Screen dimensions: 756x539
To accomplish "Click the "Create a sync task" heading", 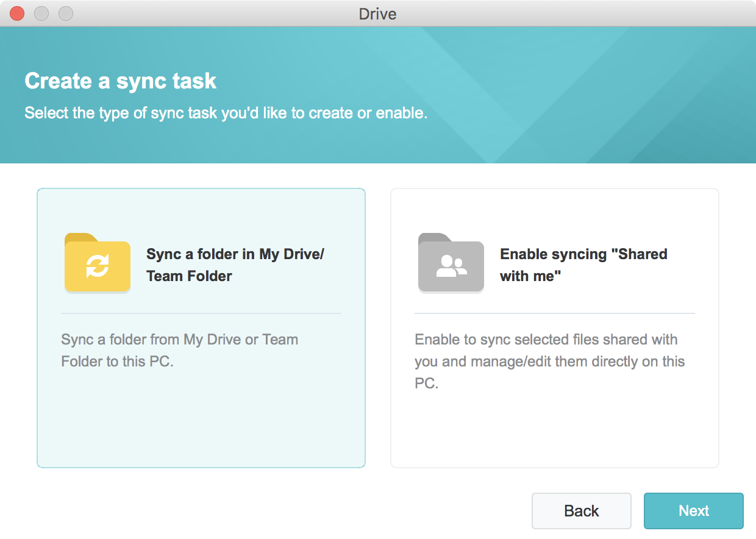I will click(x=120, y=81).
